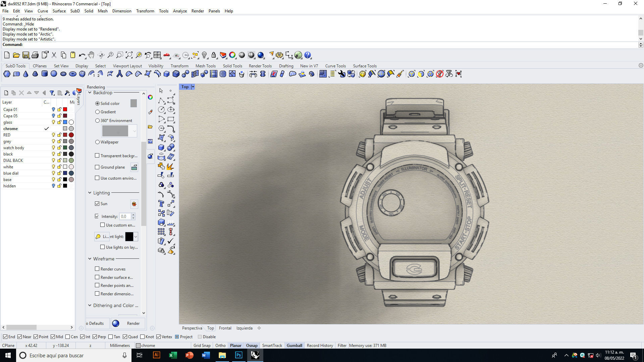Open the Analyze menu
644x362 pixels.
pyautogui.click(x=180, y=11)
